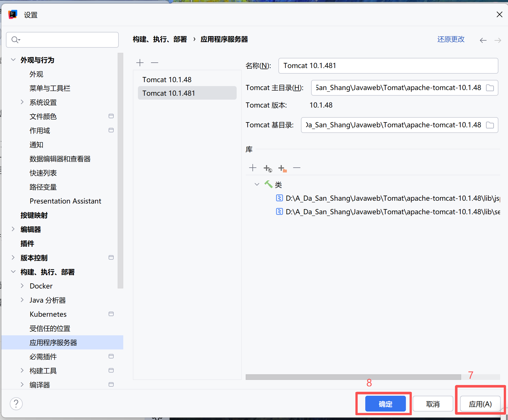Select the lib\jsp library path row
This screenshot has width=508, height=420.
pyautogui.click(x=388, y=198)
